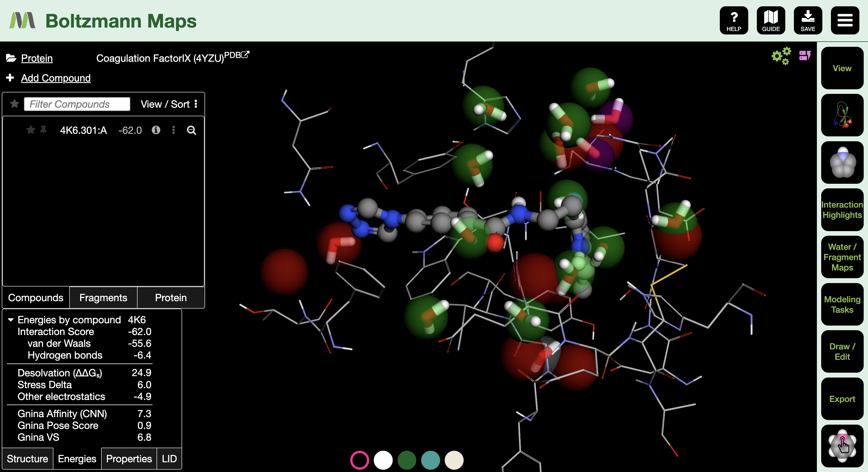Click the plus icon beside Add Compound
The height and width of the screenshot is (472, 868).
pos(10,78)
